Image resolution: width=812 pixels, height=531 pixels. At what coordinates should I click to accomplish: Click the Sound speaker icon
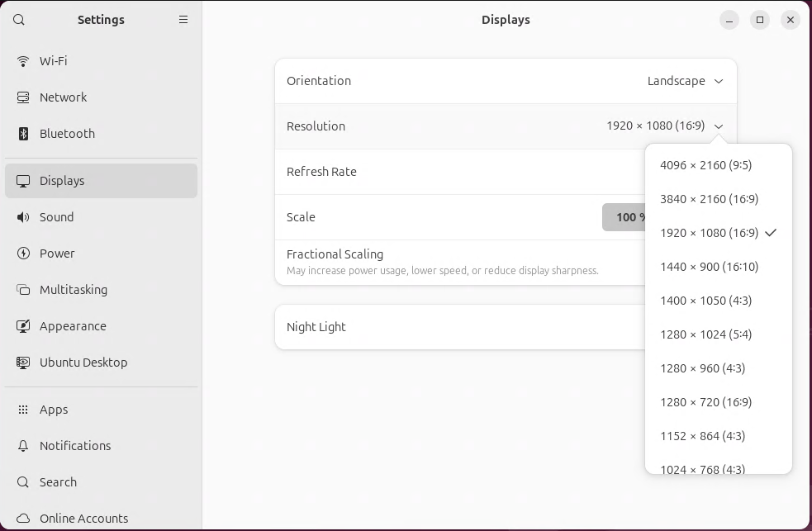click(23, 217)
